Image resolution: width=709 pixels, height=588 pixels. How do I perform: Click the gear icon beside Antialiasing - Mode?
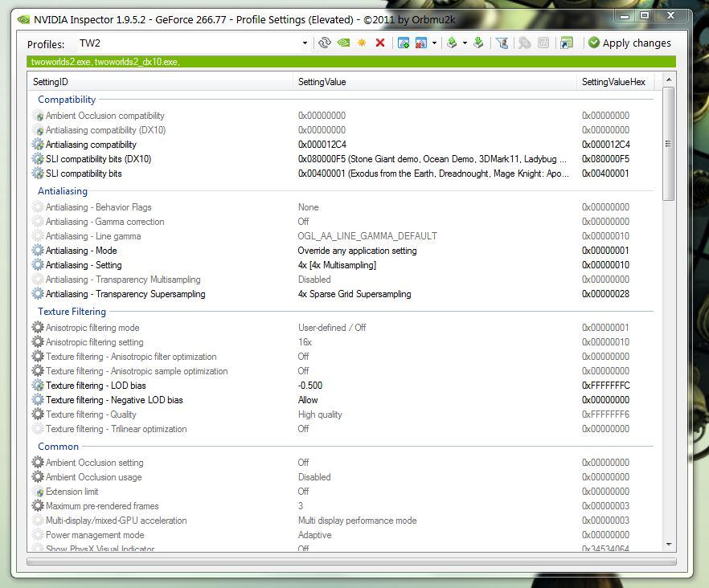pos(38,251)
